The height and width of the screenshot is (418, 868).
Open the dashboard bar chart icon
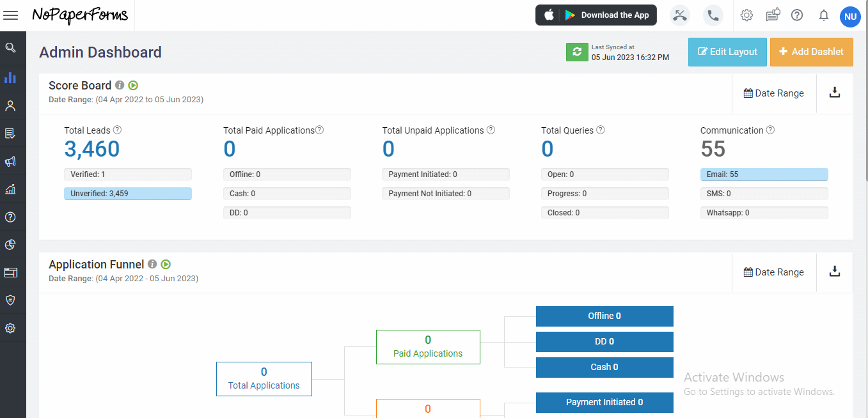pyautogui.click(x=10, y=77)
